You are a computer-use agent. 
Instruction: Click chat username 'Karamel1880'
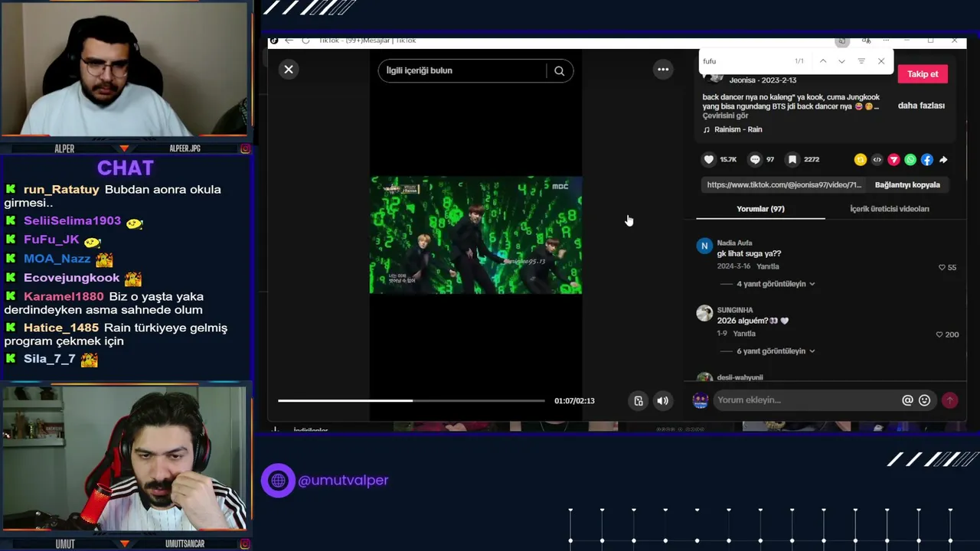64,297
